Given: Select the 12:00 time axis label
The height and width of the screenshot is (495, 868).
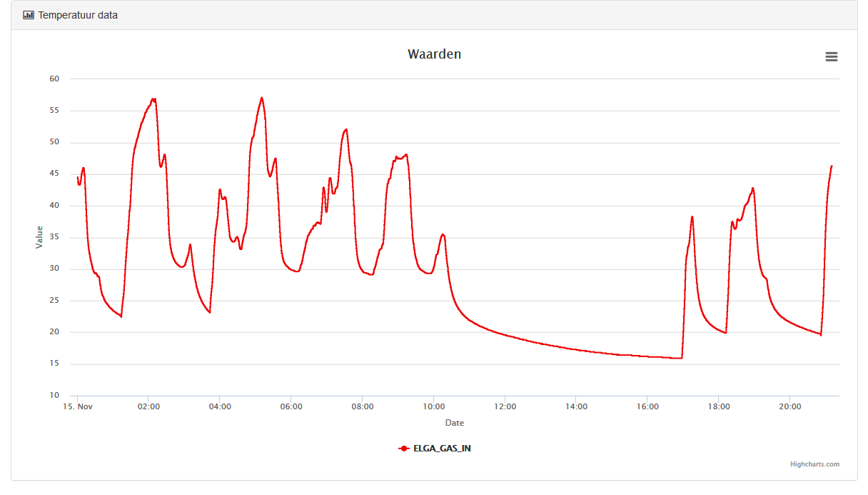Looking at the screenshot, I should (505, 407).
